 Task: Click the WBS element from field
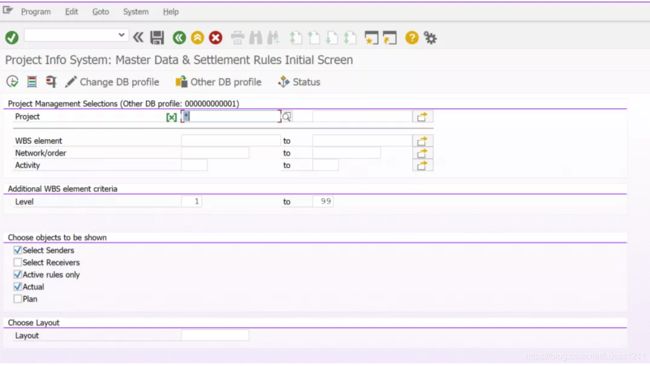pos(231,141)
